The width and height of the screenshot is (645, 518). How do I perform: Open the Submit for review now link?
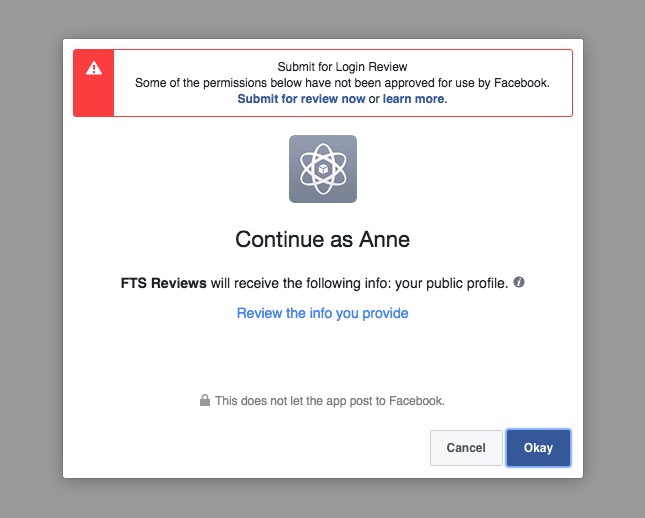(x=301, y=99)
